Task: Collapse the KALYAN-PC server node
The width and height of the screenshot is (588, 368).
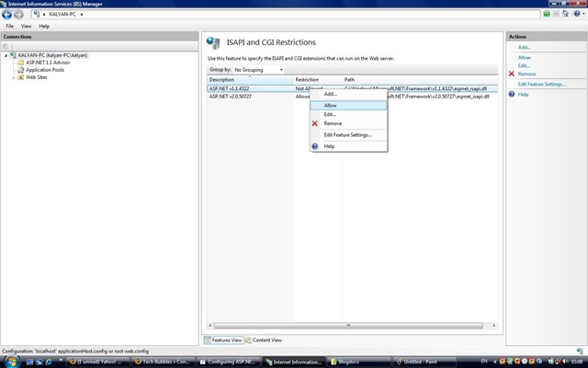Action: click(x=6, y=55)
